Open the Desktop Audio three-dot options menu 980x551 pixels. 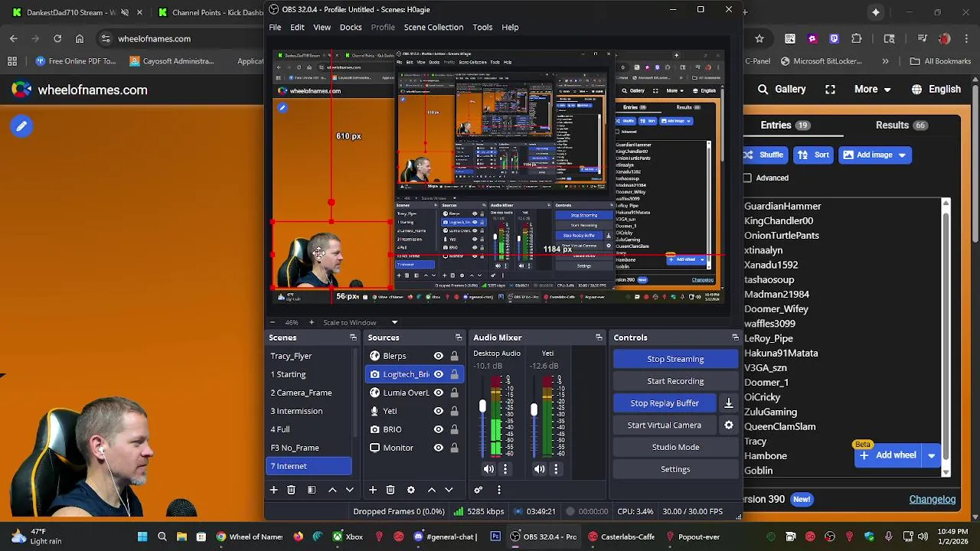click(505, 469)
